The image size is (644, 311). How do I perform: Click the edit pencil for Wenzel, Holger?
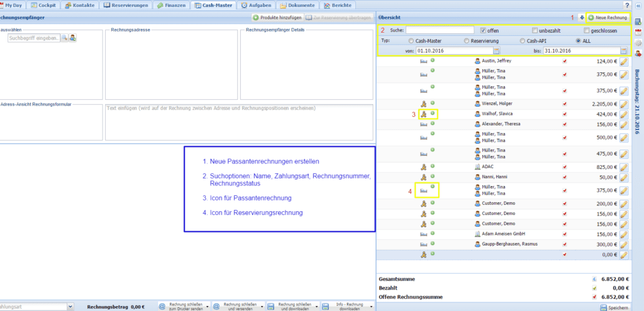pos(624,103)
